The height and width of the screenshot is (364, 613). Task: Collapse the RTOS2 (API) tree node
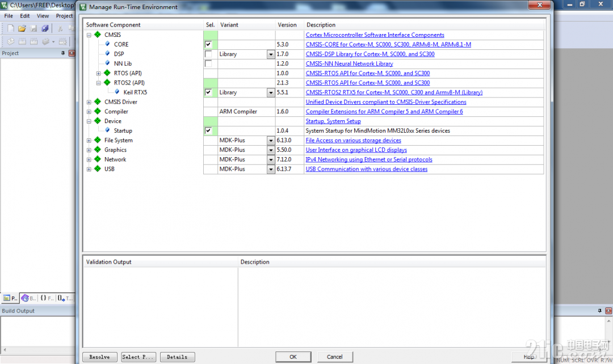click(x=99, y=83)
